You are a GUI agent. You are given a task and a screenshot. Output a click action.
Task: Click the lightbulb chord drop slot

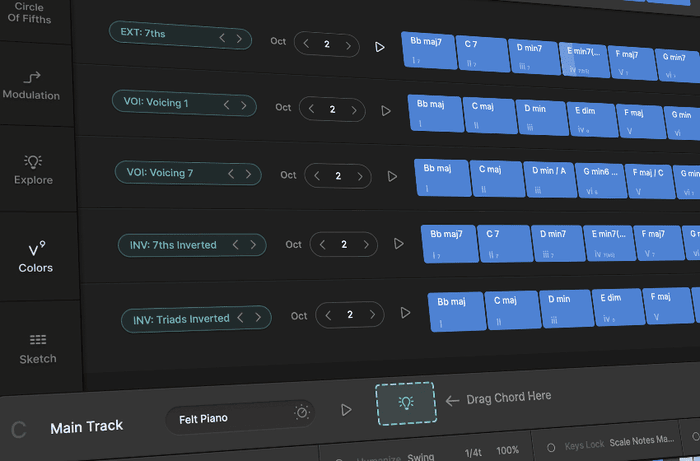pyautogui.click(x=405, y=402)
